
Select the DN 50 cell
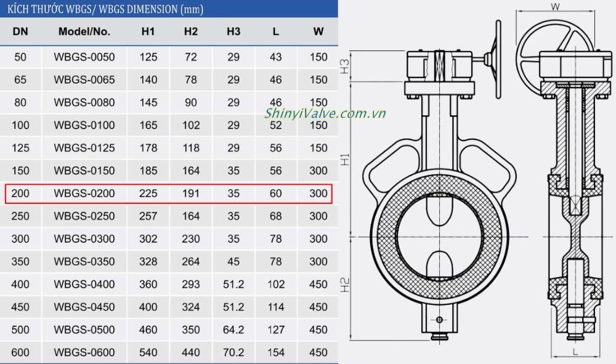(x=20, y=57)
